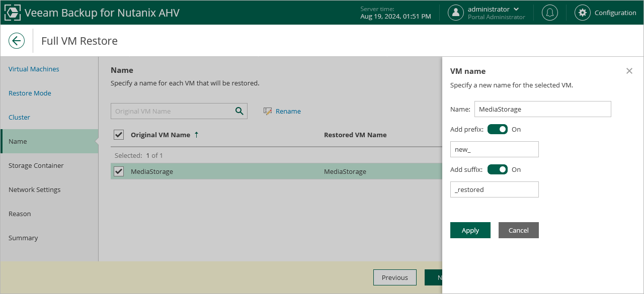Click the Cancel button

point(519,230)
